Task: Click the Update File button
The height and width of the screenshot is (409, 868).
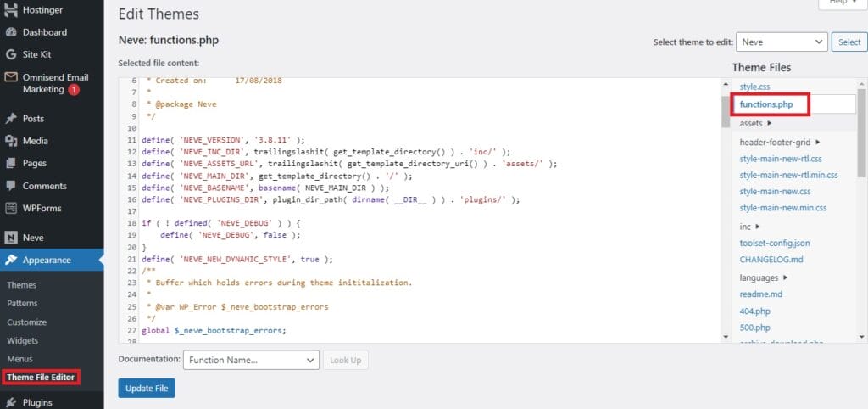Action: [x=147, y=389]
